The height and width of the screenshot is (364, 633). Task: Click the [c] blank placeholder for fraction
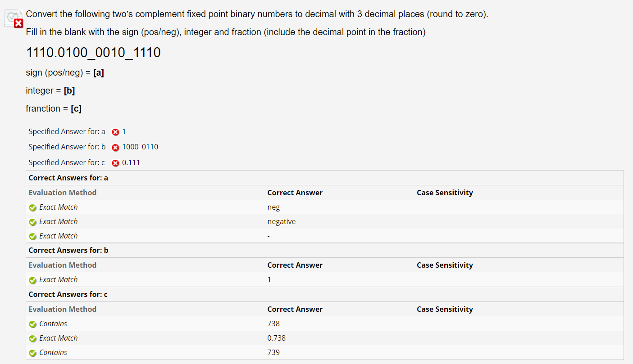tap(76, 108)
